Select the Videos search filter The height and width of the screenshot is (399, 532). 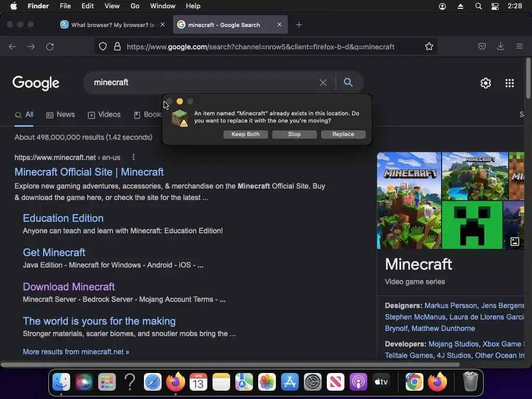(104, 115)
